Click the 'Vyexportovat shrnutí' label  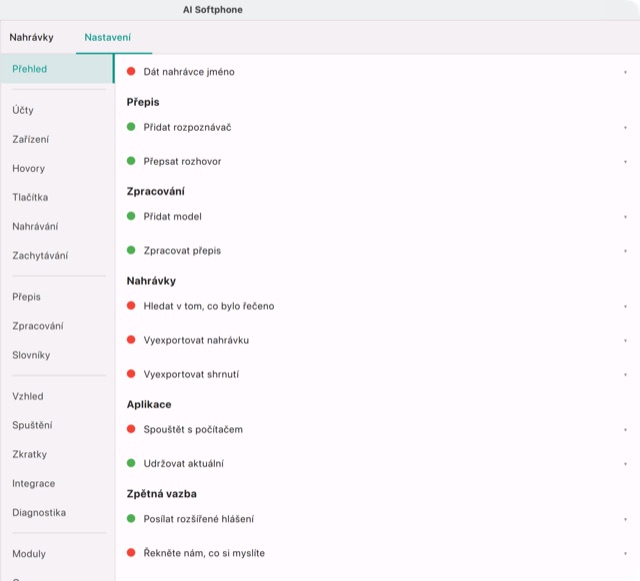tap(191, 374)
